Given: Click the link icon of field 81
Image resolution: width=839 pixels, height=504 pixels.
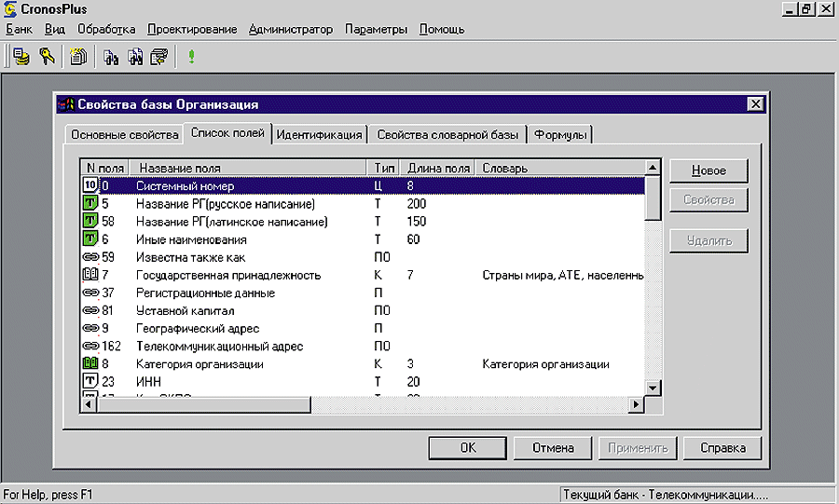Looking at the screenshot, I should click(90, 310).
